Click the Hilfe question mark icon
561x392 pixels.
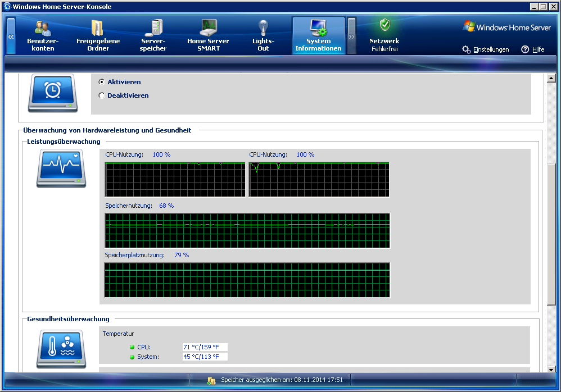[525, 49]
